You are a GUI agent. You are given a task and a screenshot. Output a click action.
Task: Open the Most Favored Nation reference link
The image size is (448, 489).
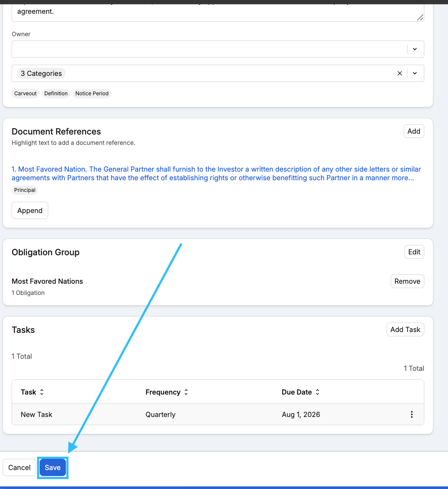[x=216, y=173]
